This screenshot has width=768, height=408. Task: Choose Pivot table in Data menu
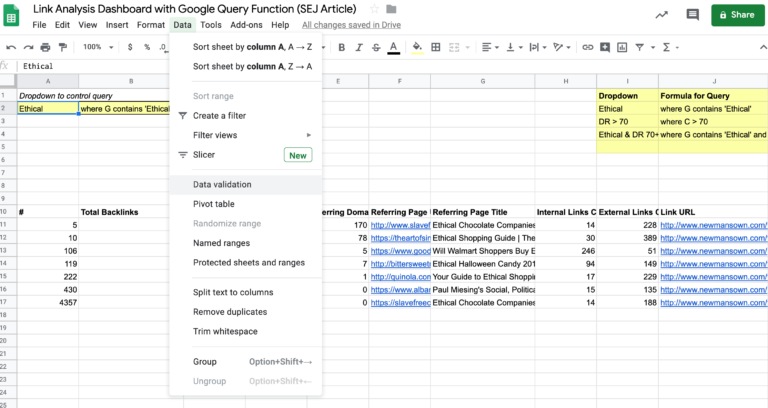[213, 204]
